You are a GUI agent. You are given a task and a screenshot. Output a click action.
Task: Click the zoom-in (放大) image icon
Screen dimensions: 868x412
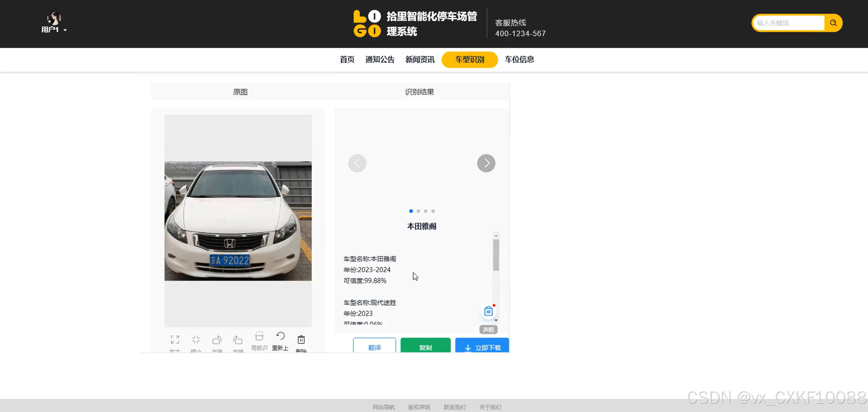(x=175, y=340)
